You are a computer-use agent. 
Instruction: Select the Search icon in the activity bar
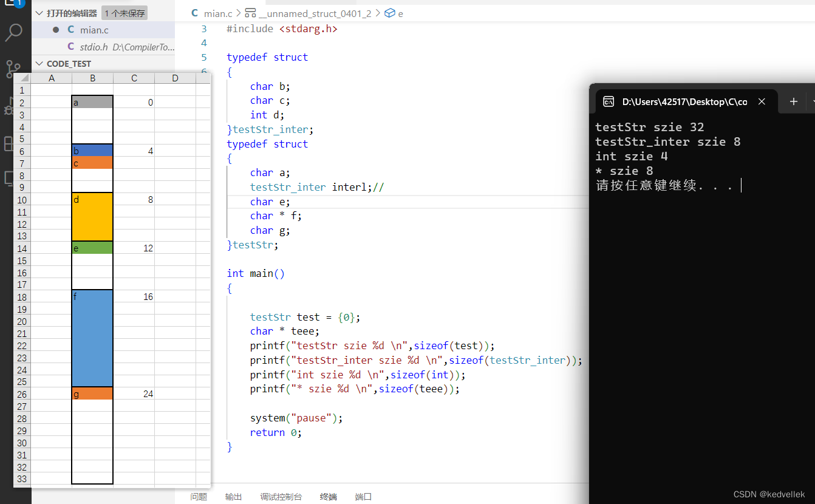13,32
